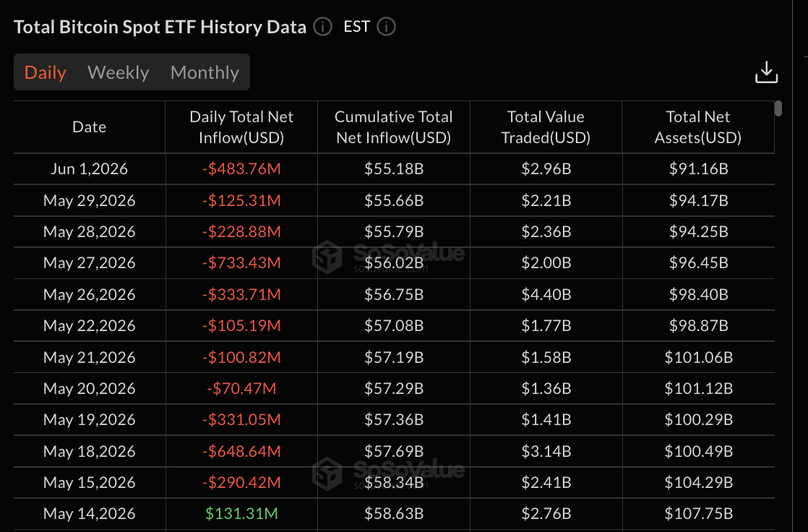Click the $98.87B net assets cell
808x532 pixels.
coord(698,326)
